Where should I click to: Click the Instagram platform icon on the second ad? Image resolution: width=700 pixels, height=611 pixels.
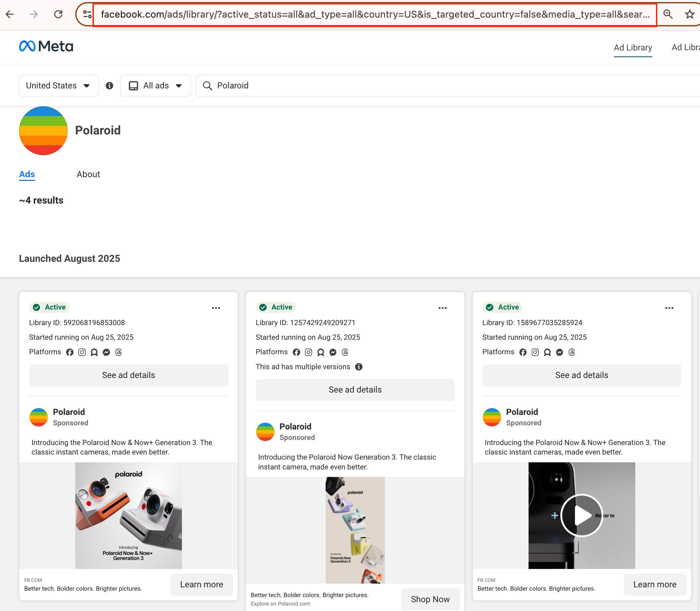(x=309, y=352)
